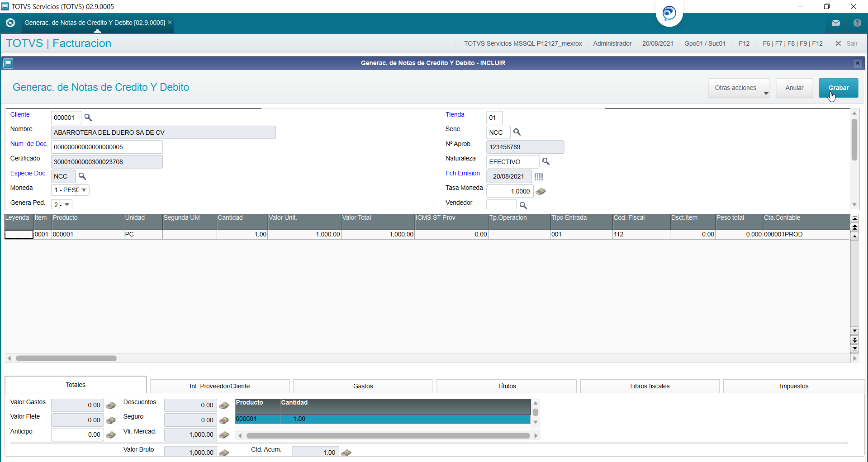Click horizontal scrollbar thumb of item grid
This screenshot has width=868, height=462.
66,358
